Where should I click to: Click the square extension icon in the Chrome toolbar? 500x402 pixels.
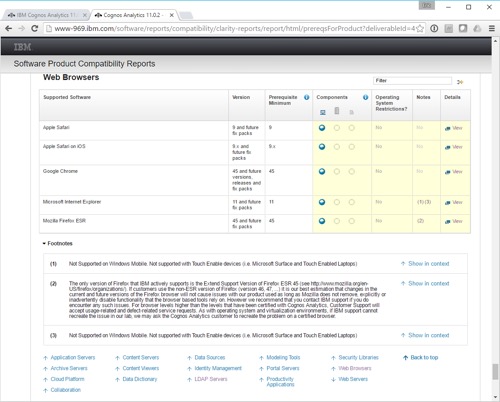(463, 29)
